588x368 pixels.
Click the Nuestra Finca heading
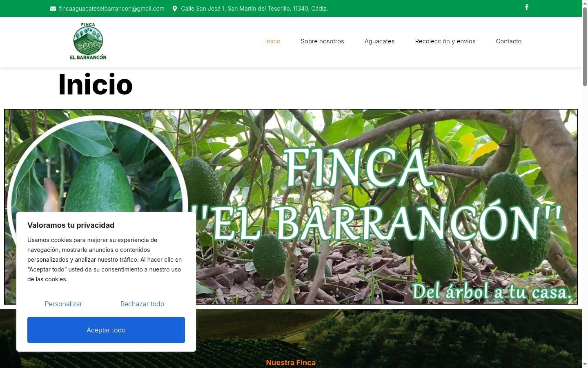click(x=291, y=363)
